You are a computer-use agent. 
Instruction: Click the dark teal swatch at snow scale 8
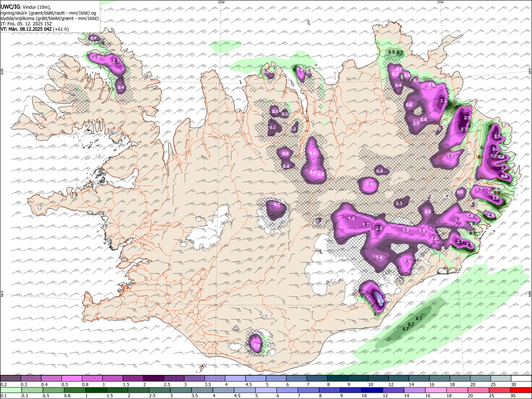tap(337, 379)
